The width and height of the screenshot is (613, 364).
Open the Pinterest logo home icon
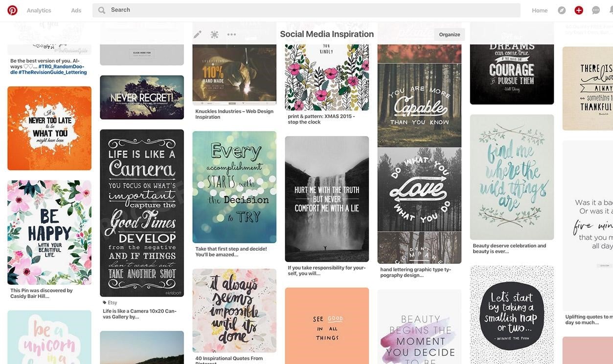(x=12, y=10)
